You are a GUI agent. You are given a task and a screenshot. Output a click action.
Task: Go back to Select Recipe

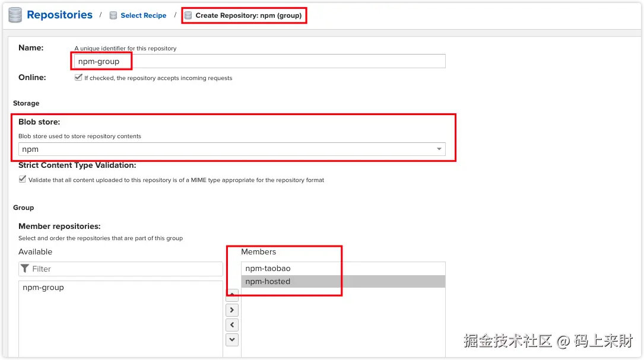143,15
